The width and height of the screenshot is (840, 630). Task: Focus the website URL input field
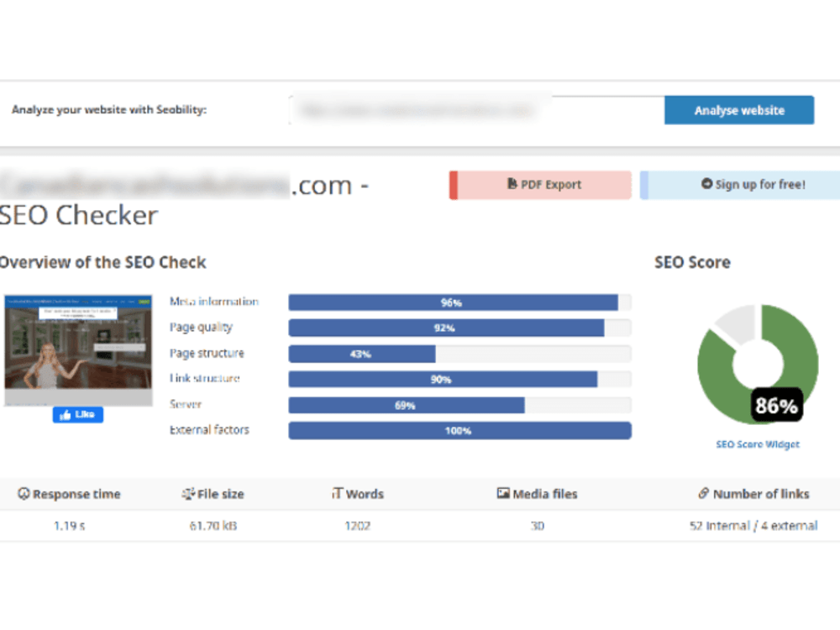point(476,110)
